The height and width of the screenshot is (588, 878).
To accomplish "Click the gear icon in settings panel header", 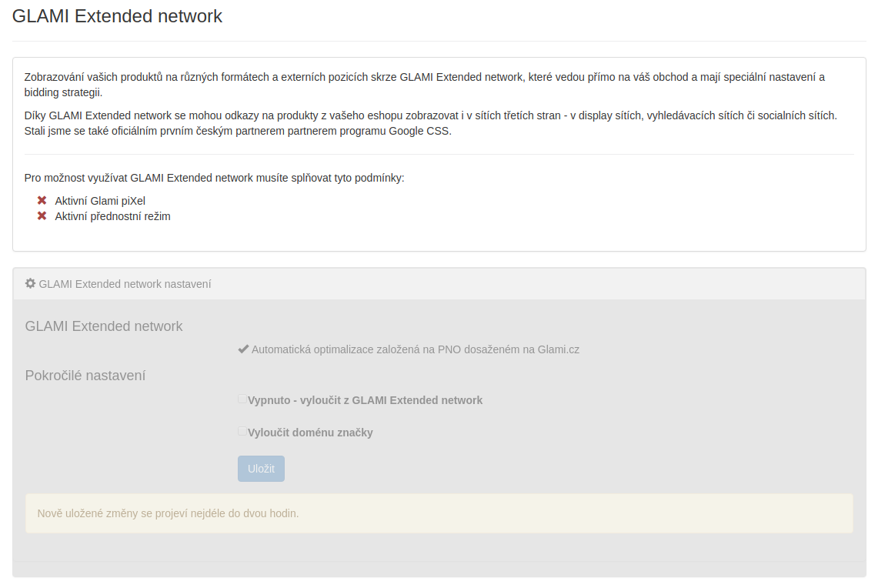I will 30,283.
